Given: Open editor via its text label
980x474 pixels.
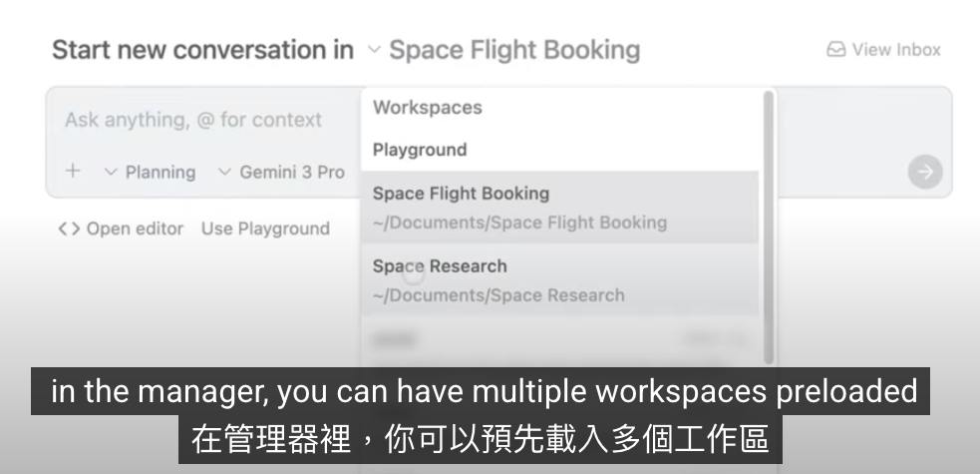Looking at the screenshot, I should (x=135, y=229).
